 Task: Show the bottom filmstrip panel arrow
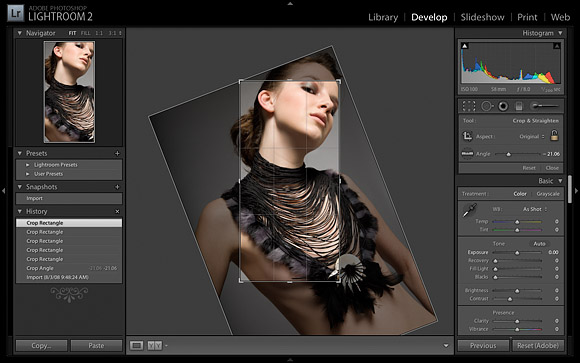point(290,360)
